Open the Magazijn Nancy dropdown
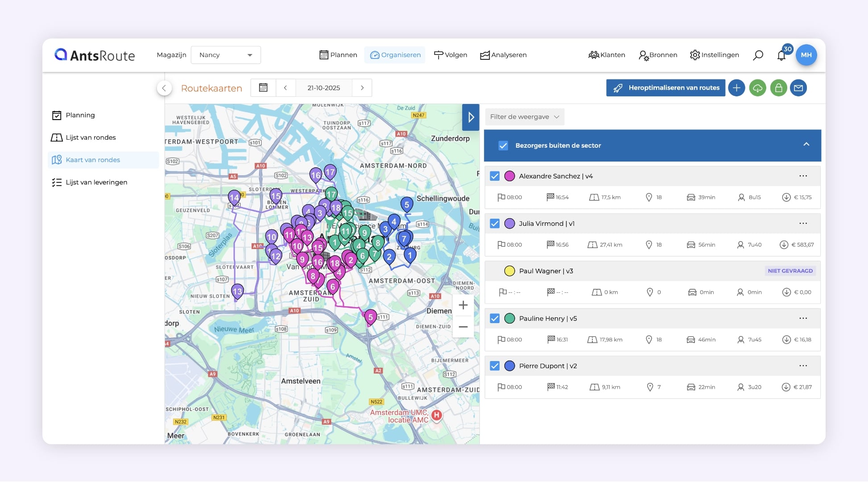 point(226,55)
